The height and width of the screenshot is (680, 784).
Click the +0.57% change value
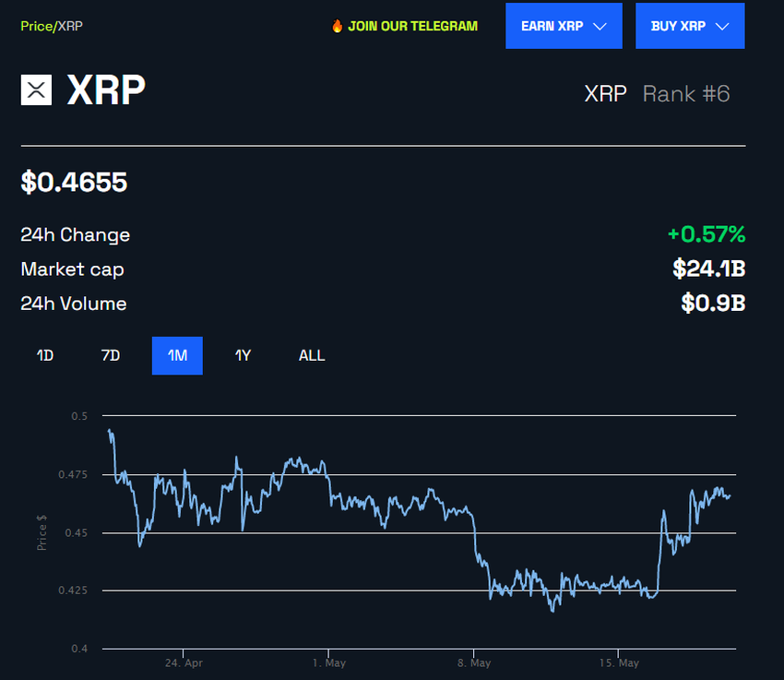pyautogui.click(x=707, y=234)
